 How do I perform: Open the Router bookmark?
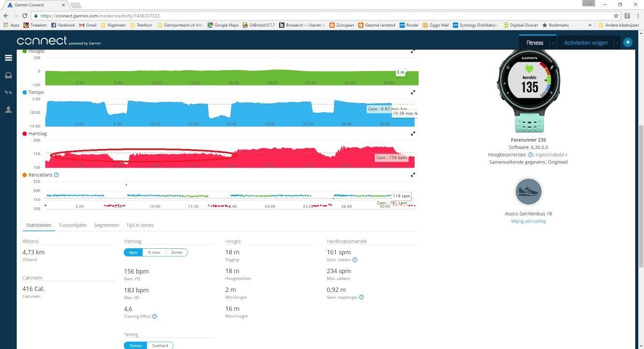[409, 25]
